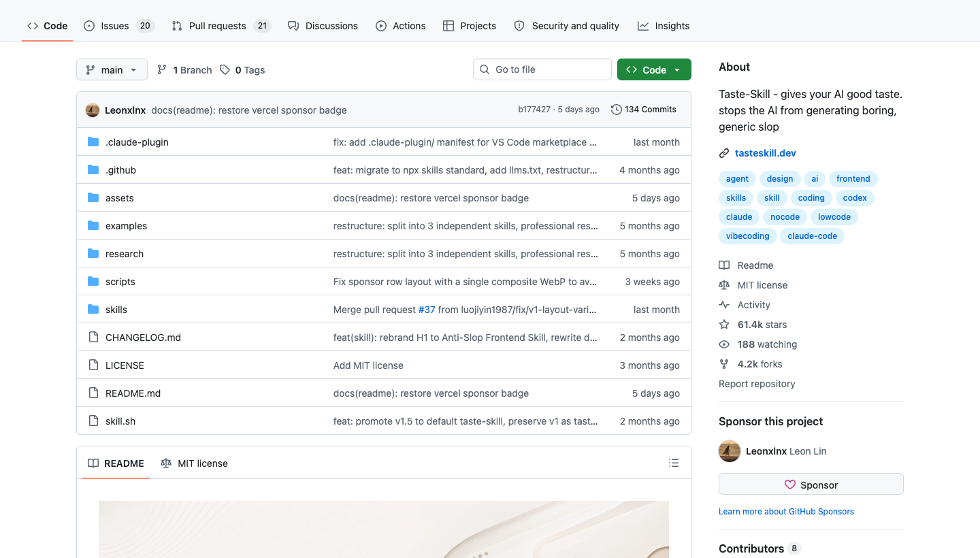The width and height of the screenshot is (980, 558).
Task: Click the tag icon beside 0 Tags
Action: click(225, 70)
